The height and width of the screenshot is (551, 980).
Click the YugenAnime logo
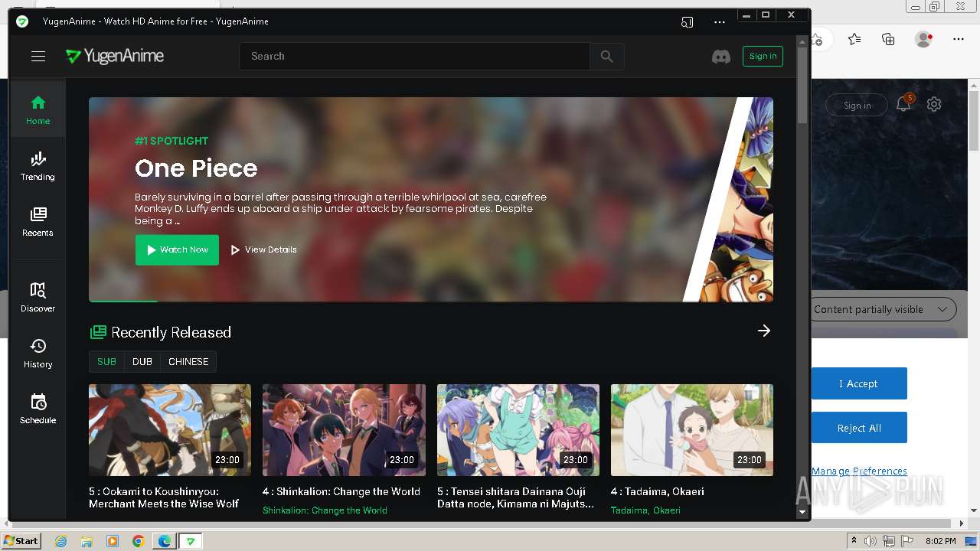tap(115, 56)
